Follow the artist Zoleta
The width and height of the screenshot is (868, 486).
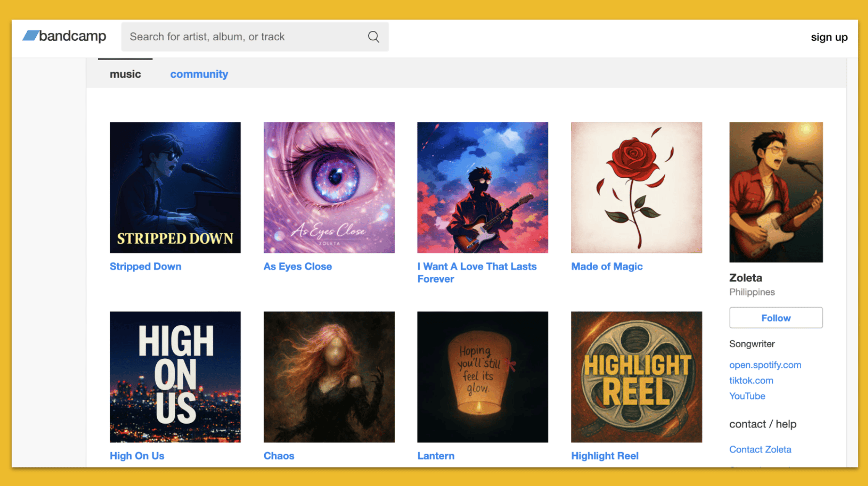coord(776,318)
